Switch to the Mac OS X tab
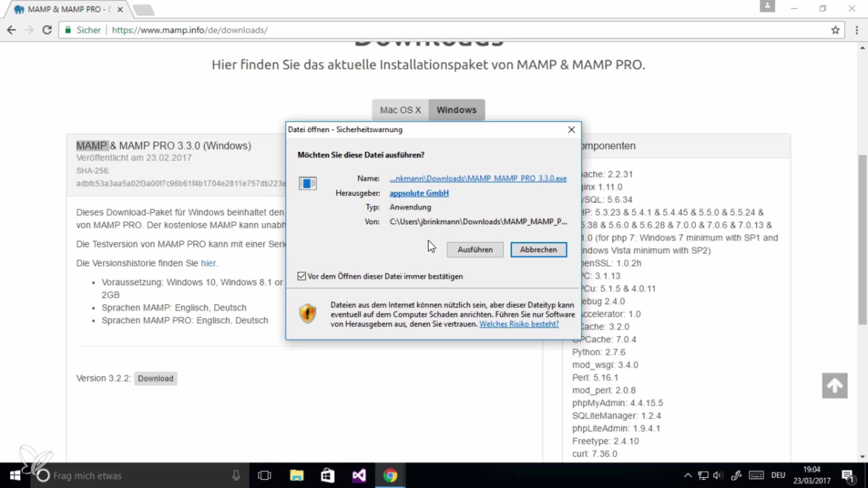This screenshot has height=488, width=868. 400,110
